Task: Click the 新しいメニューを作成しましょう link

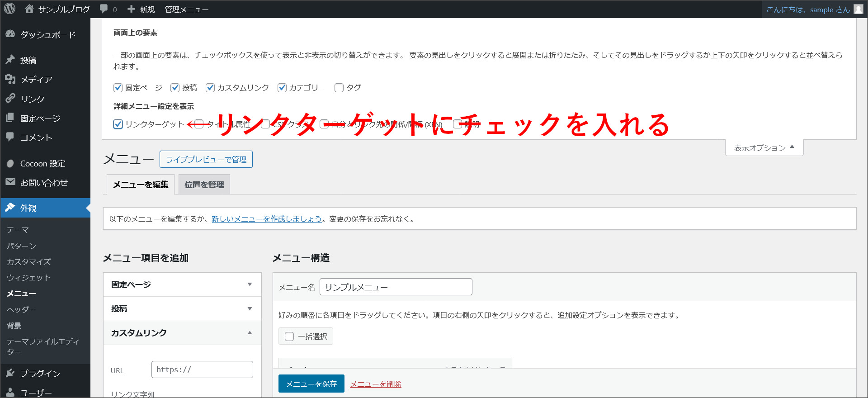Action: [266, 219]
